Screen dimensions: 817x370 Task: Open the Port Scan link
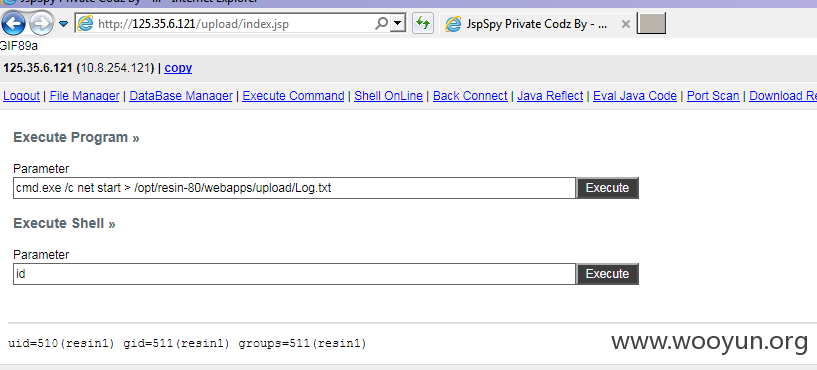coord(713,96)
